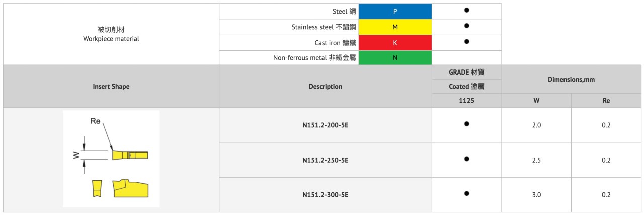
Task: Click the availability dot for Steel
Action: pyautogui.click(x=466, y=10)
